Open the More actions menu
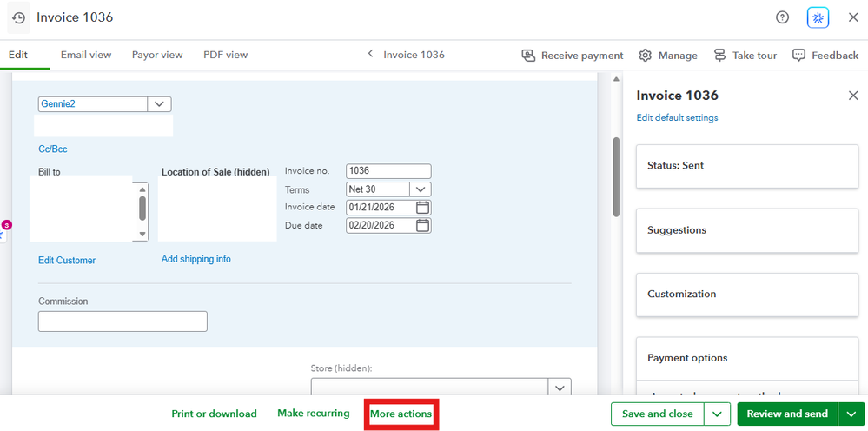Image resolution: width=868 pixels, height=431 pixels. click(x=401, y=414)
